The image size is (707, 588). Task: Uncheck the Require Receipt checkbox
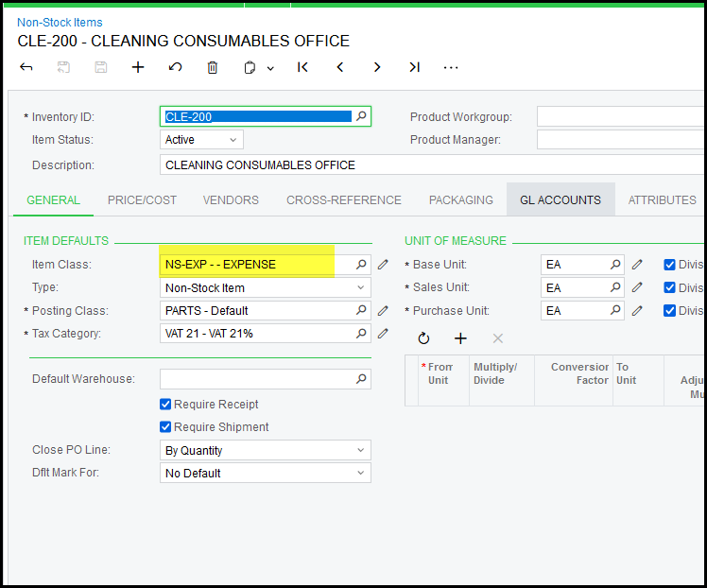click(x=166, y=405)
